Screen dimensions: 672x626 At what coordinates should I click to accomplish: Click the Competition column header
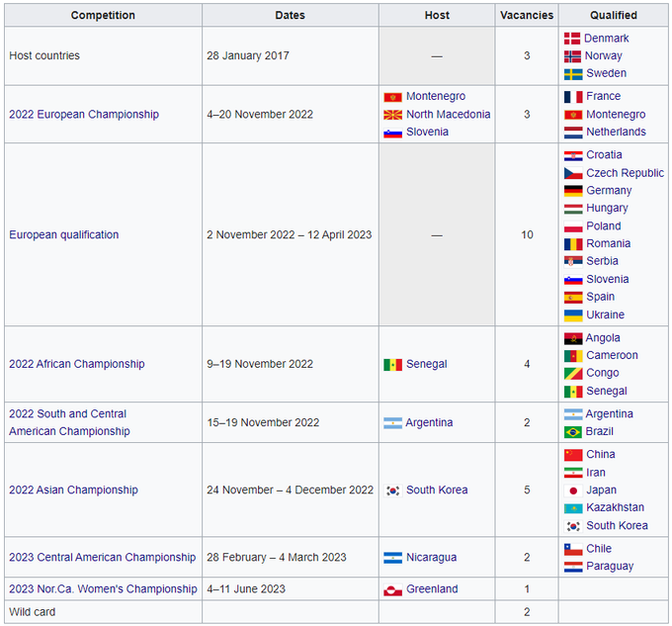click(103, 16)
